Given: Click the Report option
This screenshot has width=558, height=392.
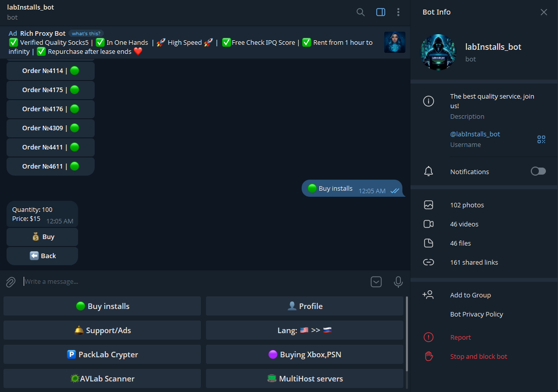Looking at the screenshot, I should [x=460, y=338].
